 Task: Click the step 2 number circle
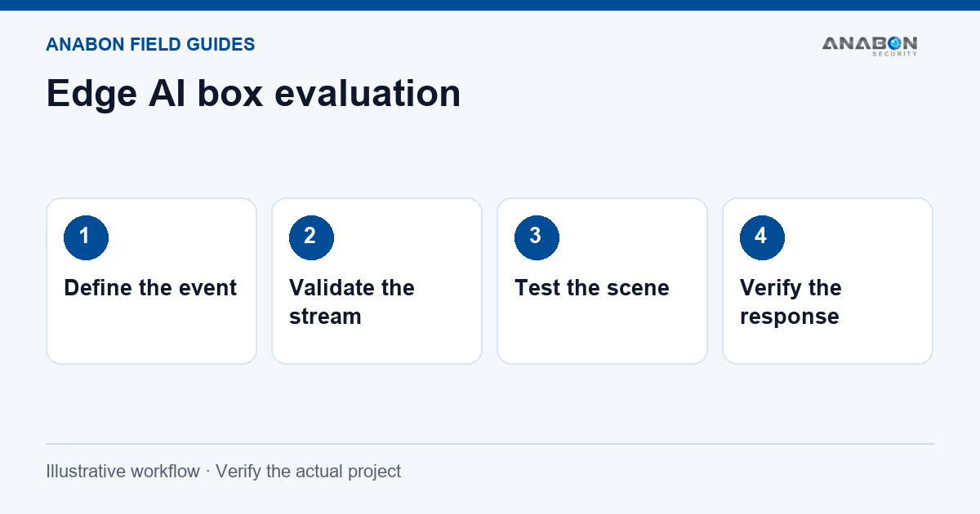[311, 238]
